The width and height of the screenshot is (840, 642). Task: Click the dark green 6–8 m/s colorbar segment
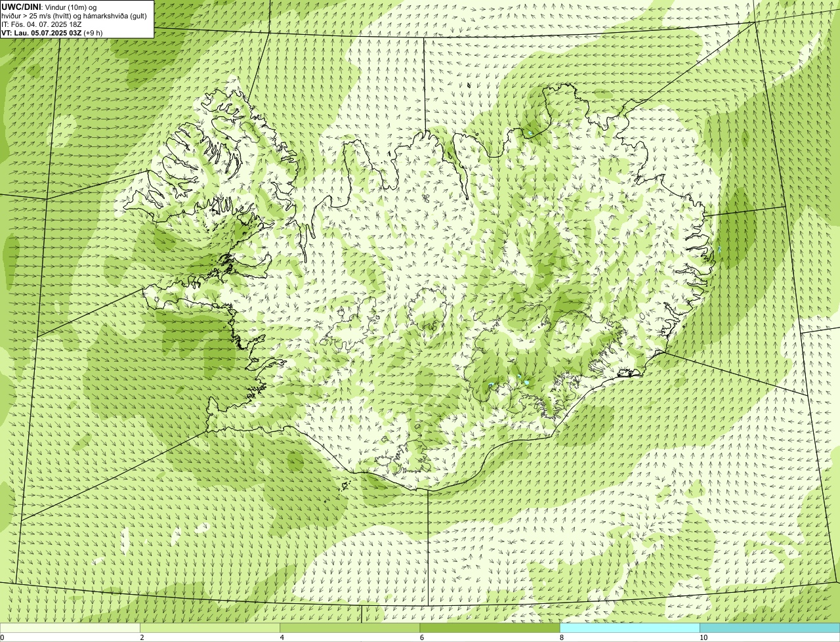(x=490, y=628)
